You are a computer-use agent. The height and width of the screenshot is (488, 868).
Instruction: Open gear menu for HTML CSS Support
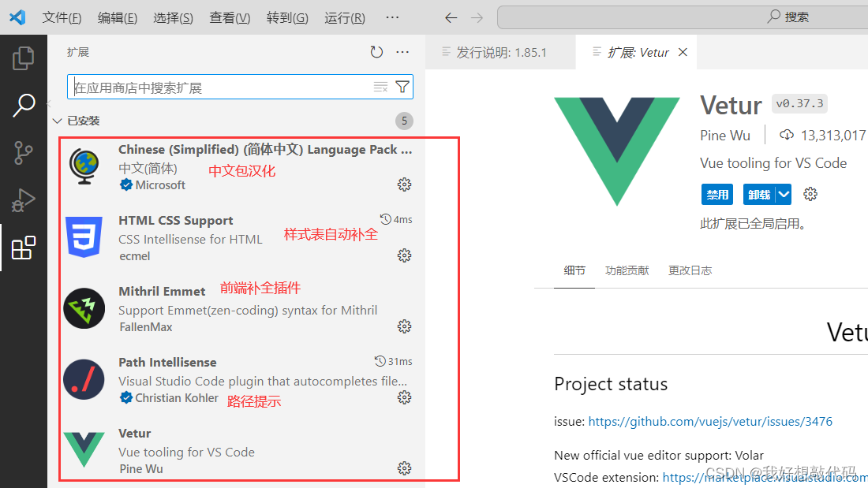405,255
